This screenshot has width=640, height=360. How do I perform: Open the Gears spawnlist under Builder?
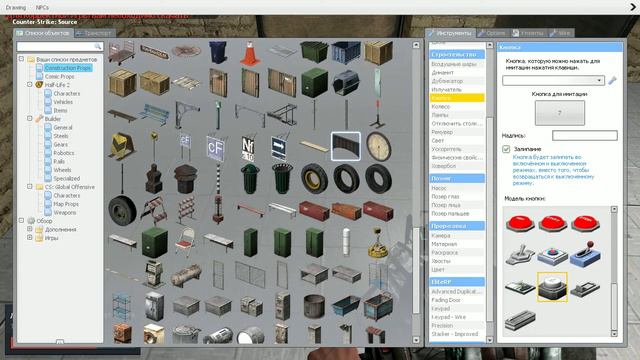point(60,144)
